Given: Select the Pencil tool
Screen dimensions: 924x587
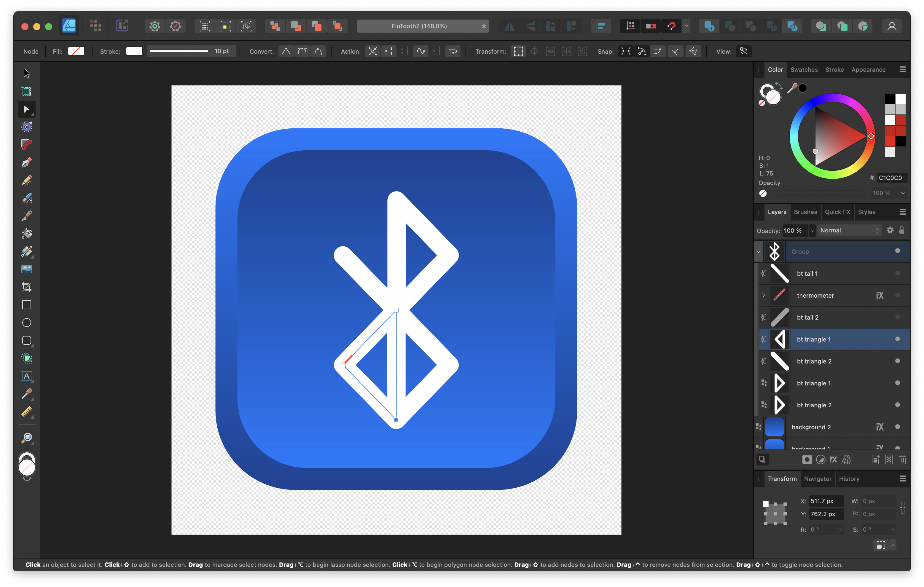Looking at the screenshot, I should tap(26, 180).
